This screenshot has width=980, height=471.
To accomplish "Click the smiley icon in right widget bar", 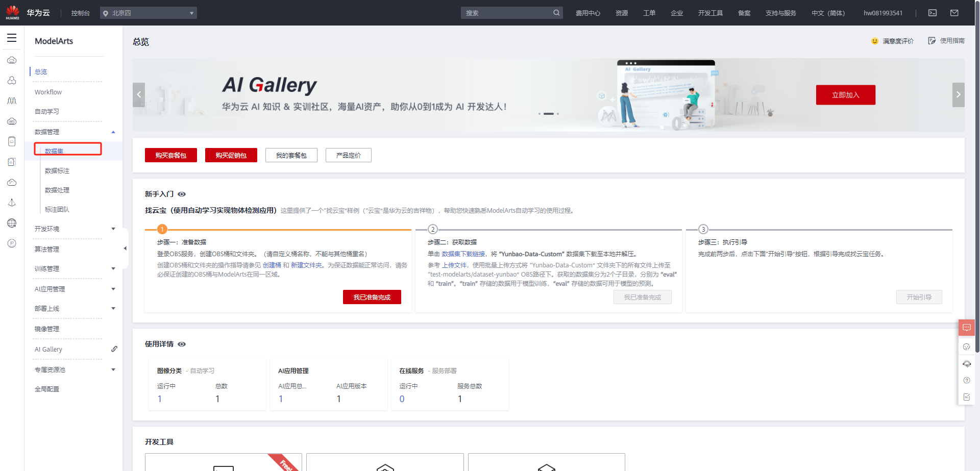I will pyautogui.click(x=967, y=347).
